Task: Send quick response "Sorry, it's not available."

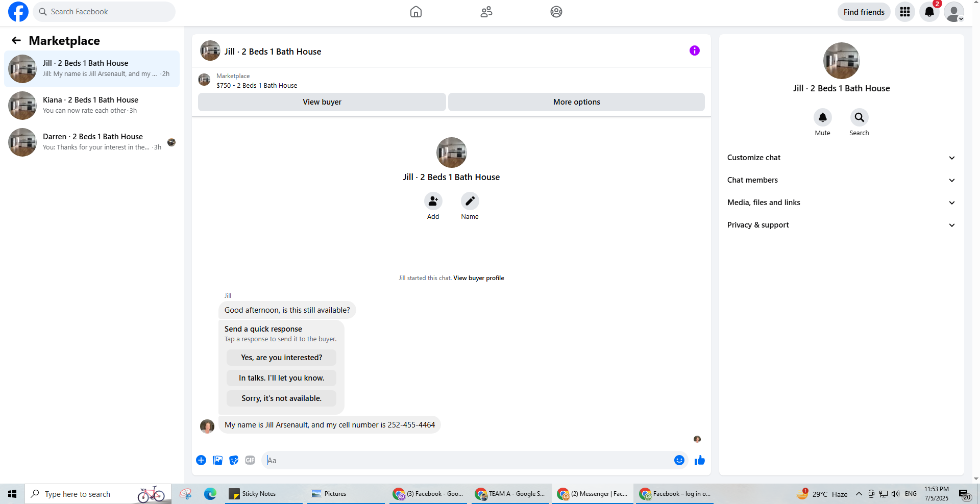Action: pos(282,398)
